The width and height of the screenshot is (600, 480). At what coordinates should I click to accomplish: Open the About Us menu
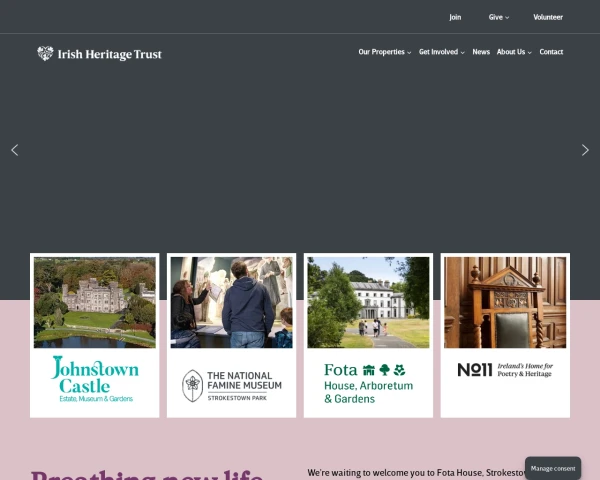(511, 52)
